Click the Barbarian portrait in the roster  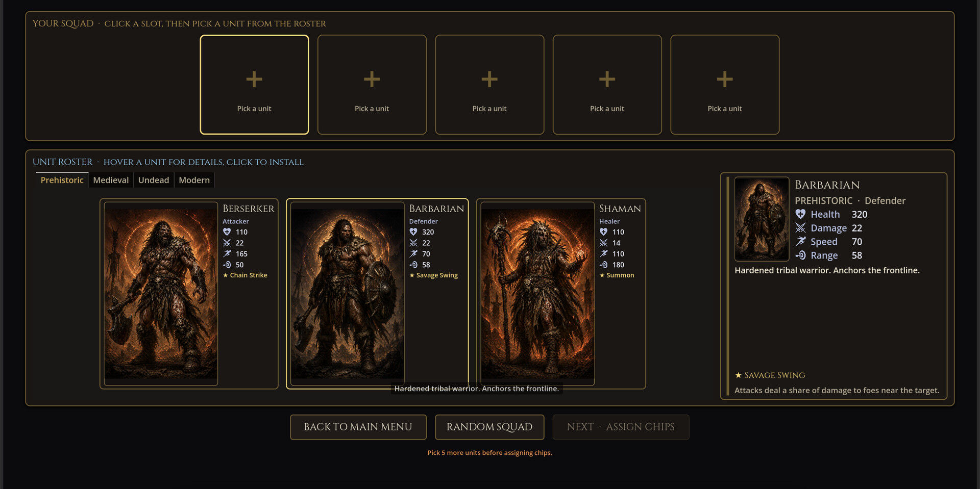pos(347,294)
